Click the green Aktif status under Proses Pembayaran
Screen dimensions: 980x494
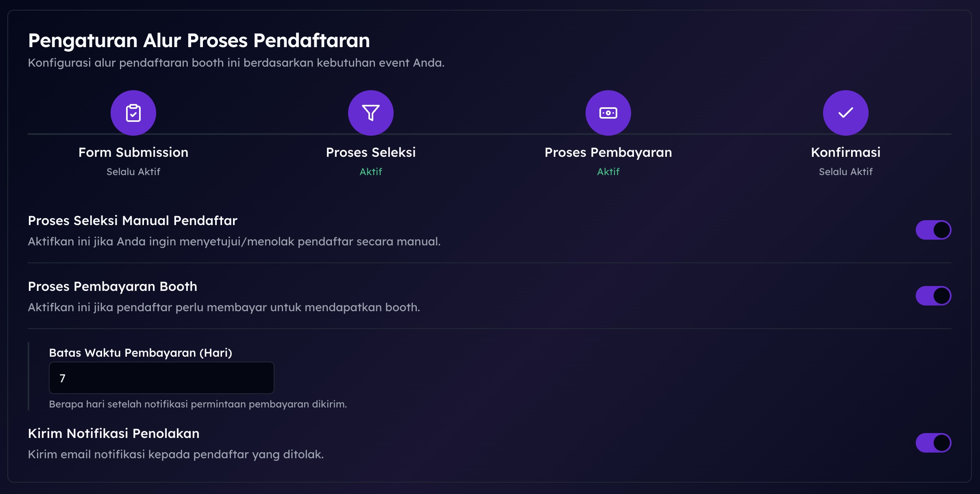608,172
